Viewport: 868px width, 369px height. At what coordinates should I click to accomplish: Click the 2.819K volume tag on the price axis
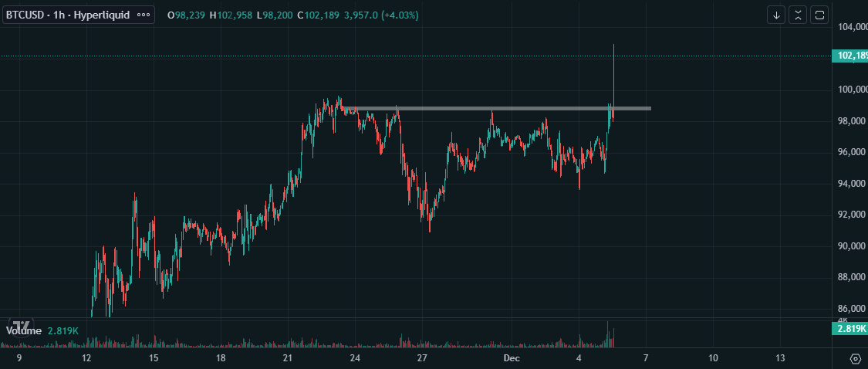849,329
